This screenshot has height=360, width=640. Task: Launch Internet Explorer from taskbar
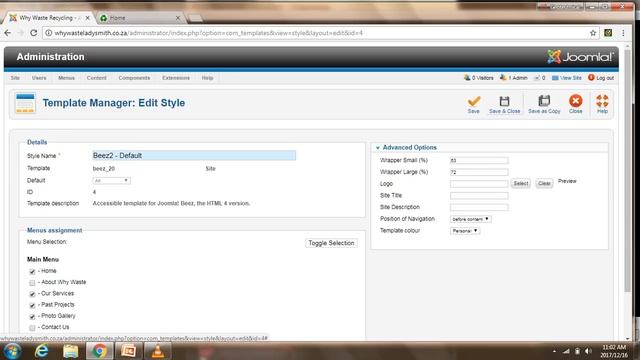41,351
